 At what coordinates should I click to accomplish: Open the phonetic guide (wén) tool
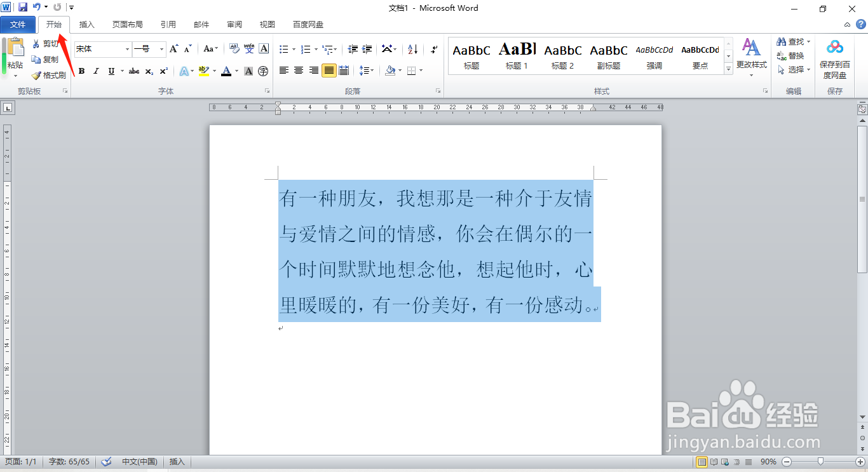pyautogui.click(x=249, y=49)
